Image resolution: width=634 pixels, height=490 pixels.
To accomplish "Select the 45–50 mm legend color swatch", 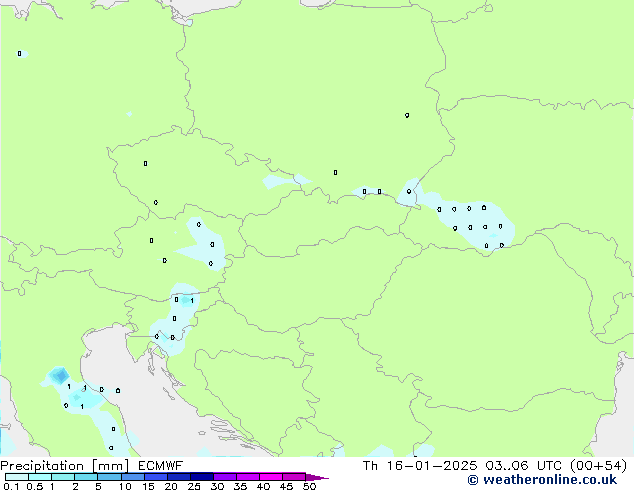I will (294, 477).
